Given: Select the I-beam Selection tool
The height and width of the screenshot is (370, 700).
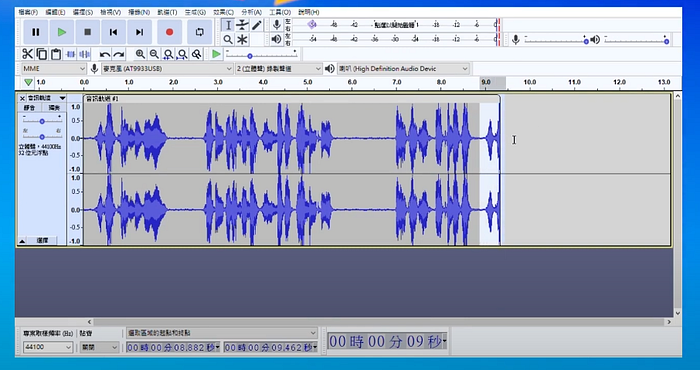Looking at the screenshot, I should point(228,25).
